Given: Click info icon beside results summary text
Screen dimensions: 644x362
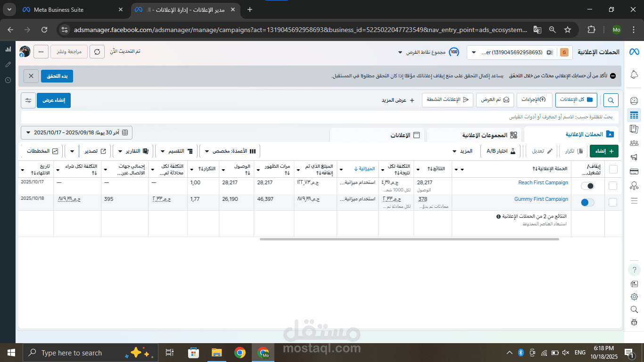Looking at the screenshot, I should 498,216.
